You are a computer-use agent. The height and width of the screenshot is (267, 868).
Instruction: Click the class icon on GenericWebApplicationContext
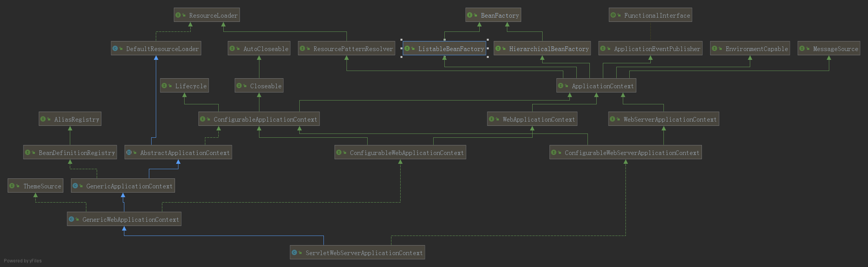pos(71,219)
